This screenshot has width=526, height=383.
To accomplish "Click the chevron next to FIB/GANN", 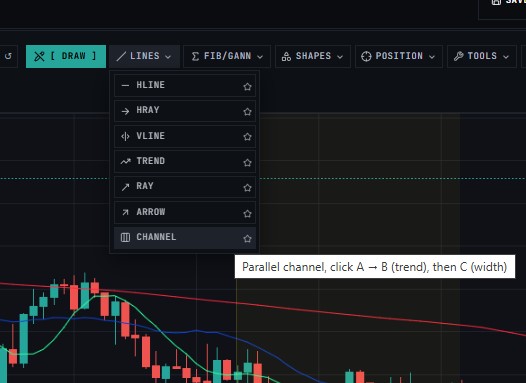I will coord(260,57).
